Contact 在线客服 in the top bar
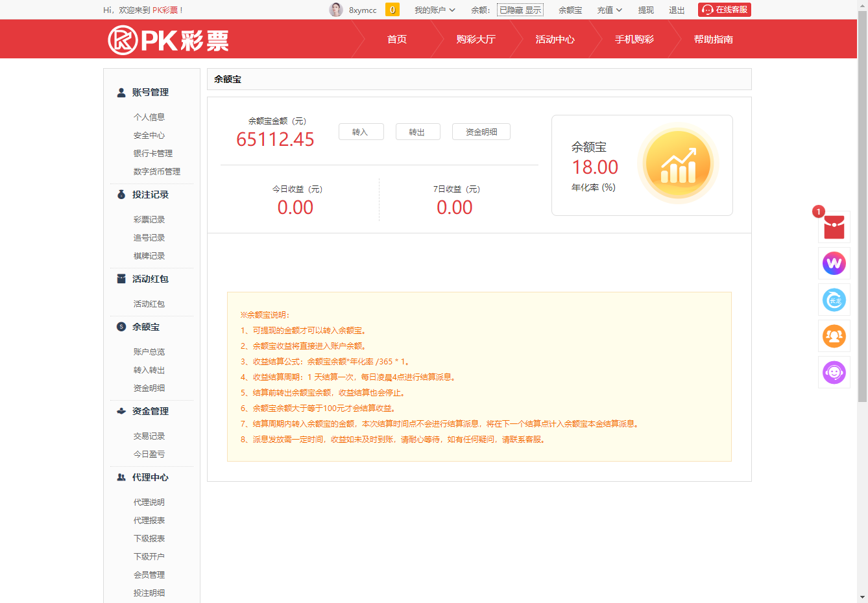This screenshot has width=868, height=603. pyautogui.click(x=724, y=10)
